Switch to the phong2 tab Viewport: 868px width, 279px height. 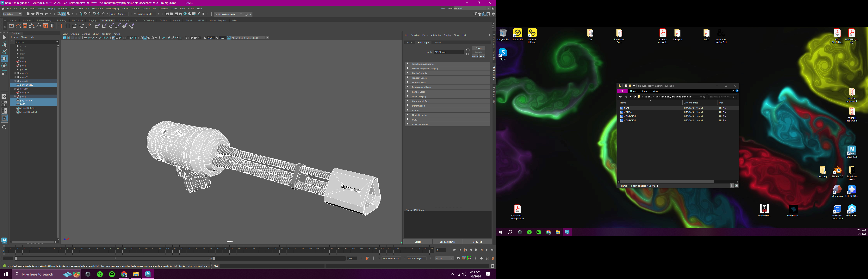[438, 43]
